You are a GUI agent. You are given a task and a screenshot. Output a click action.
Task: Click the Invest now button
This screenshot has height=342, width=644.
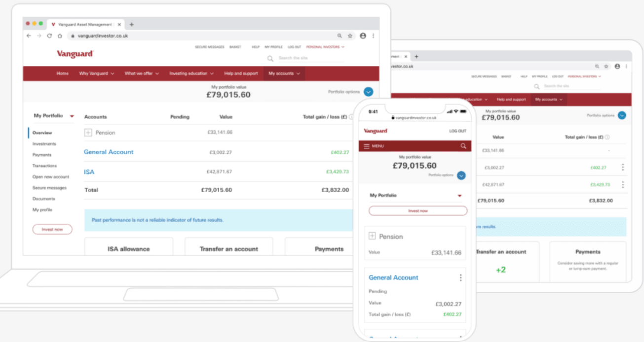[52, 229]
